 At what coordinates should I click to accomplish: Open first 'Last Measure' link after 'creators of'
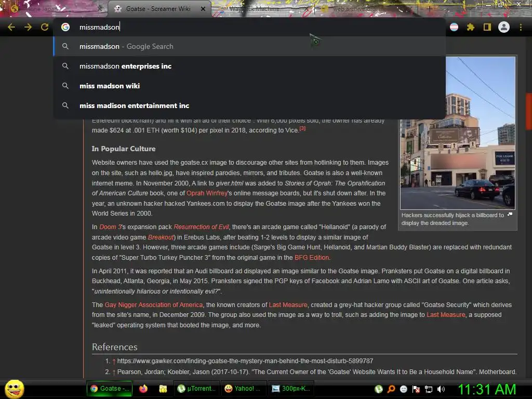coord(288,304)
